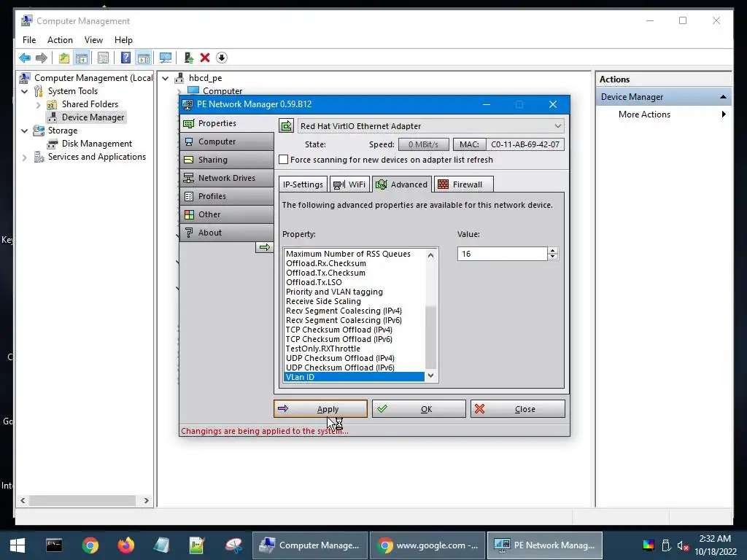Select Device Manager in the console tree
The image size is (747, 560).
coord(93,117)
